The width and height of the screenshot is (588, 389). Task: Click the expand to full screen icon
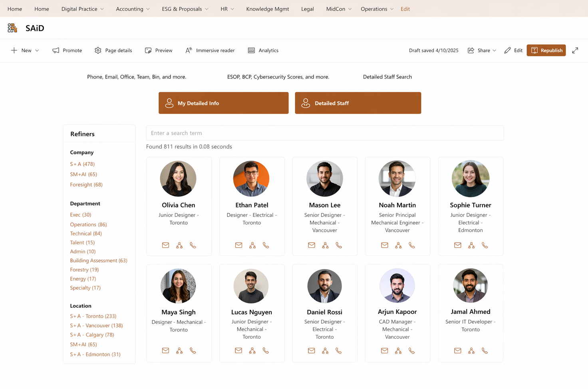click(x=575, y=50)
